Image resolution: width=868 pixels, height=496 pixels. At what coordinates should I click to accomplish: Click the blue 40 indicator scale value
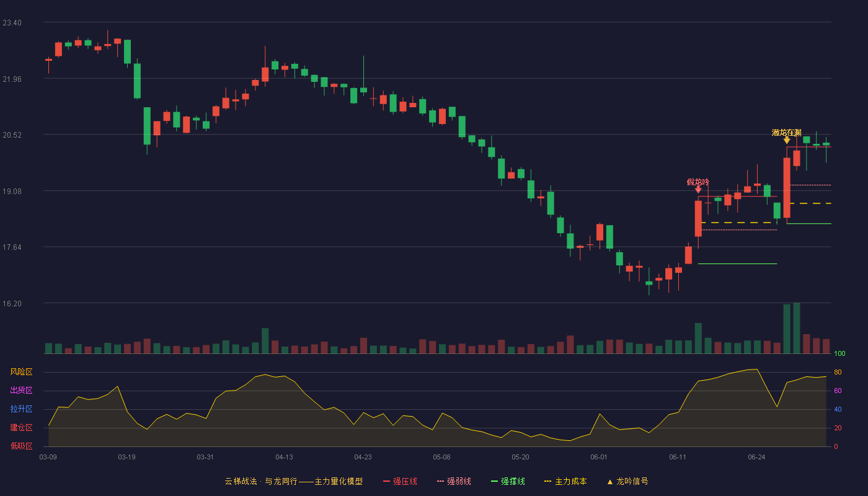click(x=838, y=409)
